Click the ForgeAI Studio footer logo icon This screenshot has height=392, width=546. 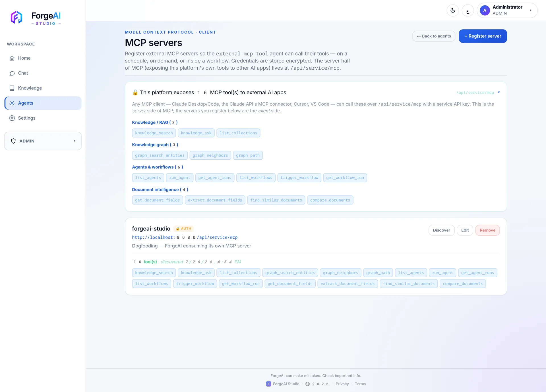click(x=268, y=384)
